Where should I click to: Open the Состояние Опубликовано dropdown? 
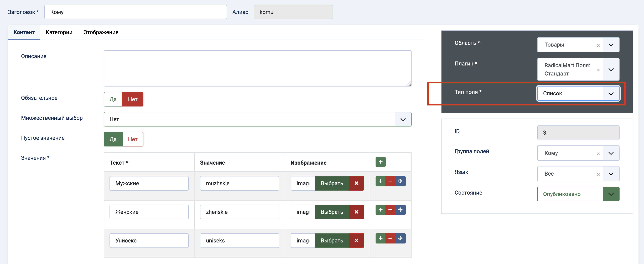(578, 194)
